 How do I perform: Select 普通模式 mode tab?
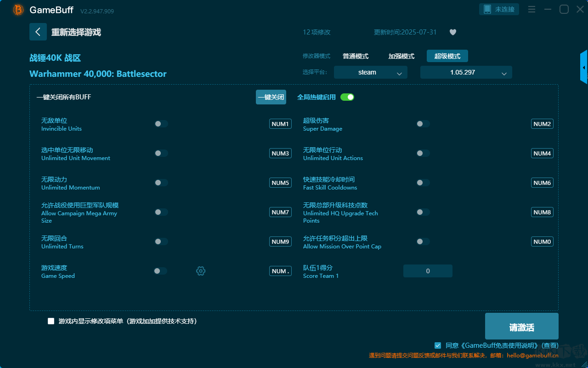pyautogui.click(x=356, y=56)
